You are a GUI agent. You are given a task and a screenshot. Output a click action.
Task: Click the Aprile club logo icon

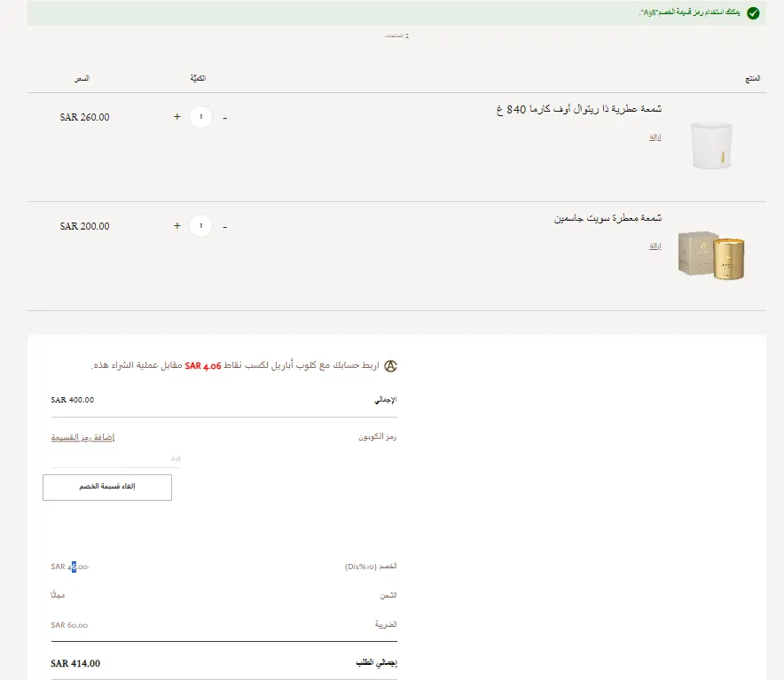390,366
